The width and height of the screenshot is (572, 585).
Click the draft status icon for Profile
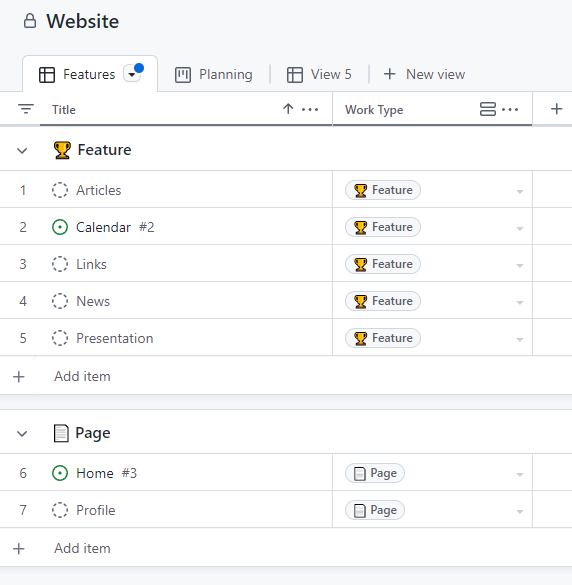(60, 510)
